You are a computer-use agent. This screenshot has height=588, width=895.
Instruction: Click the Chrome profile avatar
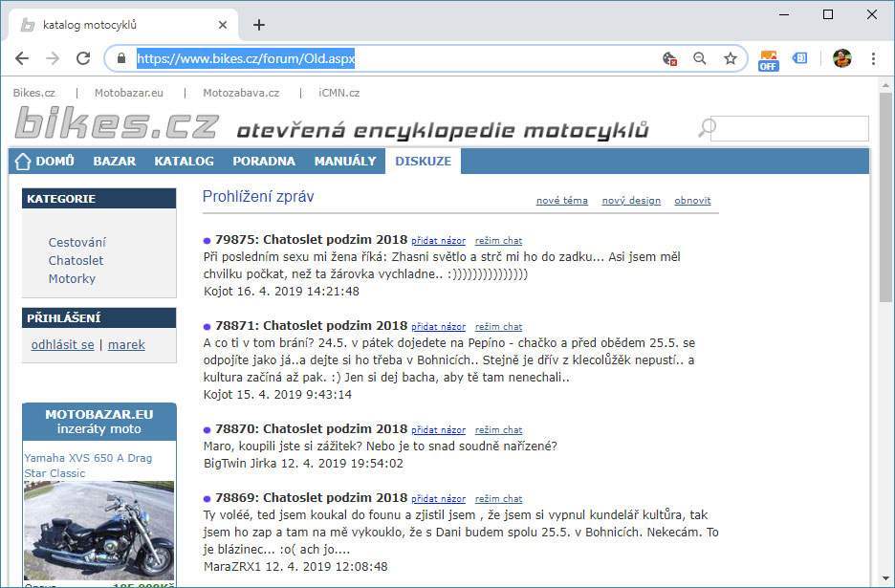pos(841,58)
